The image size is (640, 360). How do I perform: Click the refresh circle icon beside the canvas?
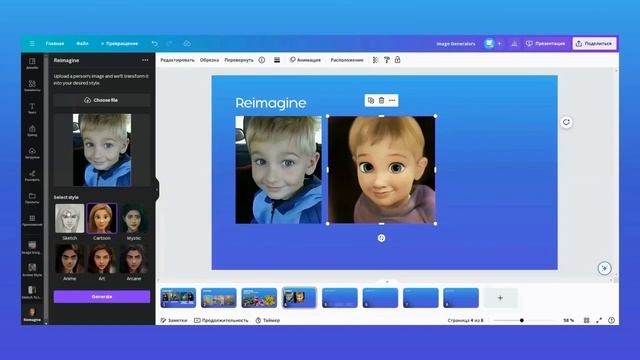tap(566, 122)
